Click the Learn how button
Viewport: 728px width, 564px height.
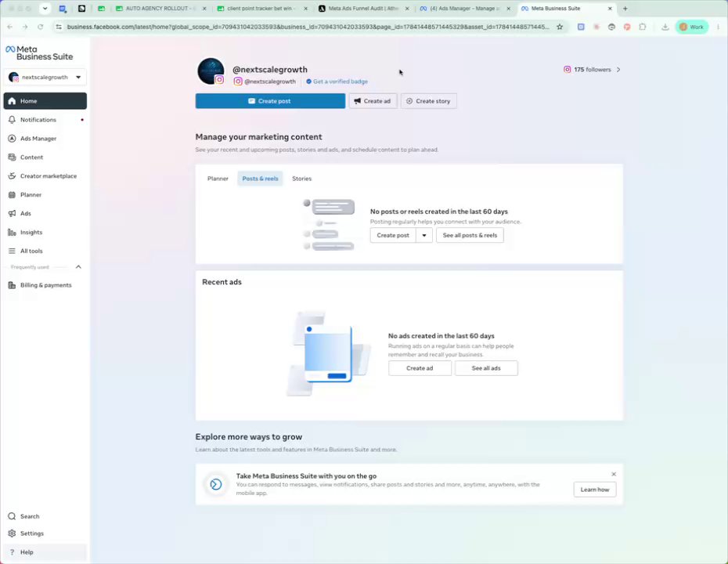[x=595, y=490]
